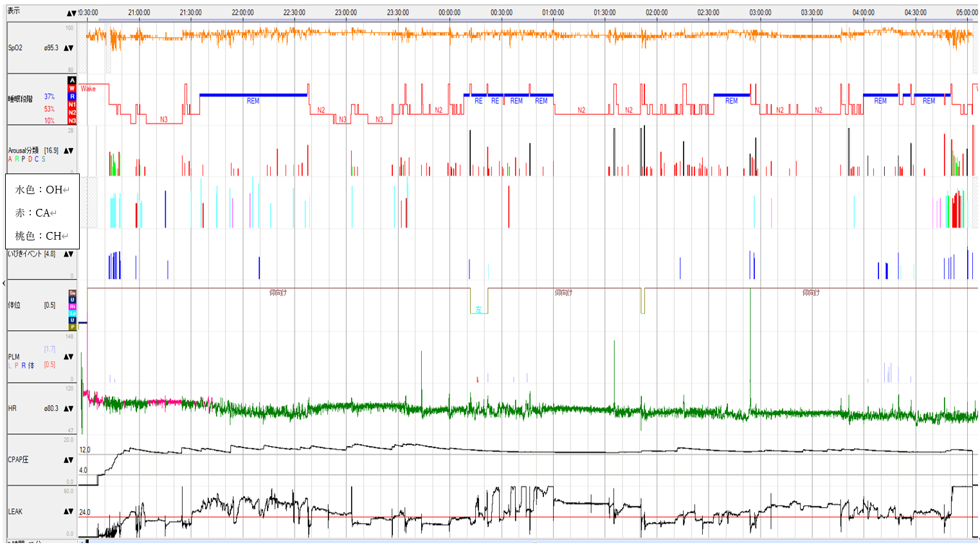This screenshot has width=980, height=545.
Task: Adjust PLM scale using its arrows
Action: [68, 357]
